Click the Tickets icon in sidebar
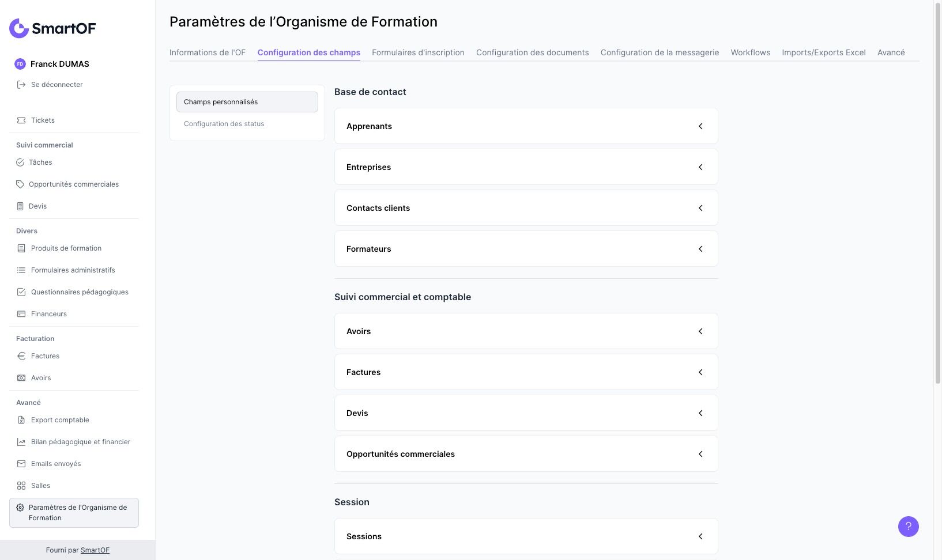Viewport: 942px width, 560px height. 21,120
